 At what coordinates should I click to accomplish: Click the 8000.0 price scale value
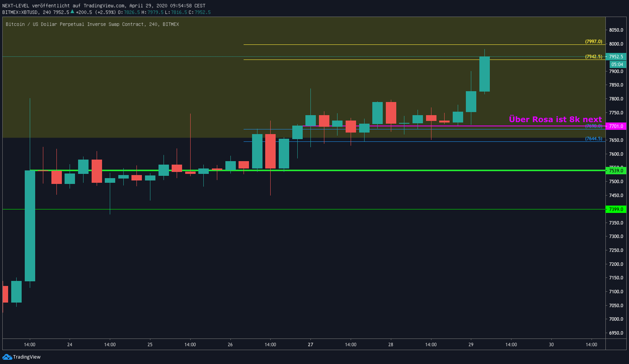(616, 44)
